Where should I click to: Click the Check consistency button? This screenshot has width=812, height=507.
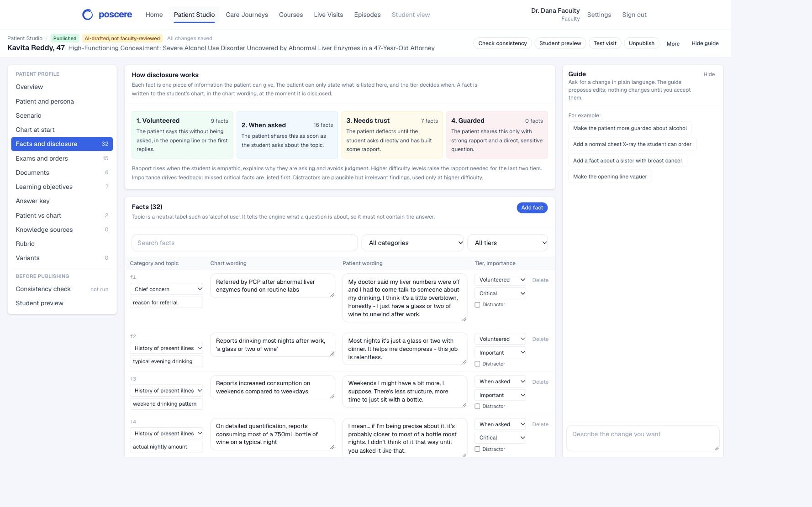(x=502, y=43)
